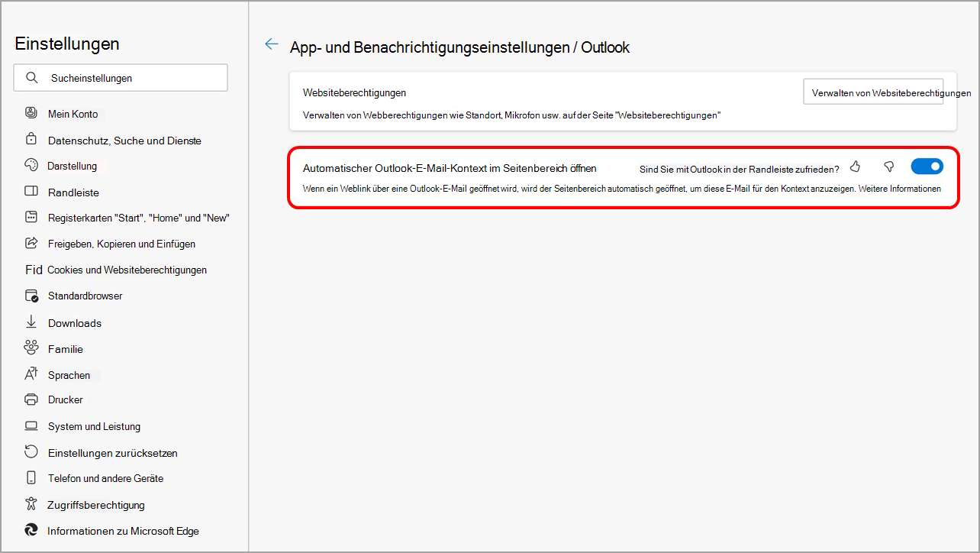The width and height of the screenshot is (980, 553).
Task: Open Mein Konto settings
Action: click(x=73, y=114)
